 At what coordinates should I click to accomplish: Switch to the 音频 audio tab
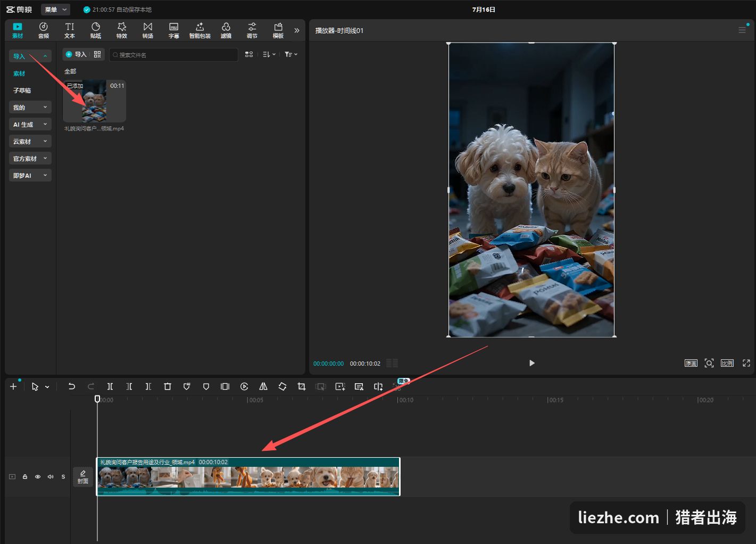coord(44,30)
